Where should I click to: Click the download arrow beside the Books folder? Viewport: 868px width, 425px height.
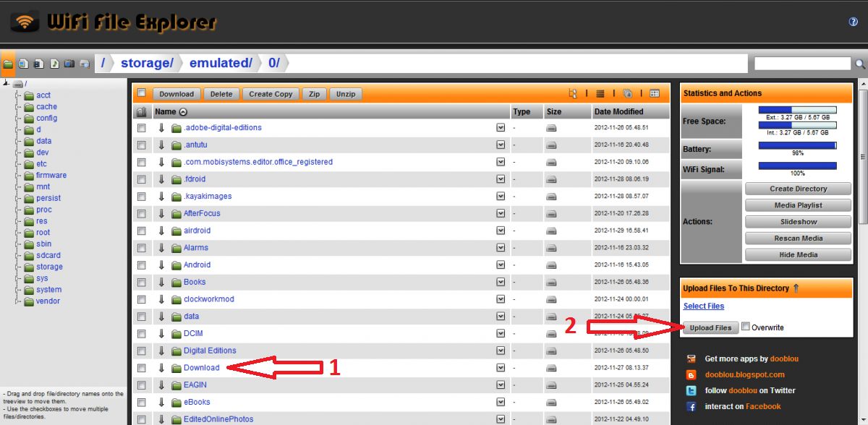[x=162, y=282]
